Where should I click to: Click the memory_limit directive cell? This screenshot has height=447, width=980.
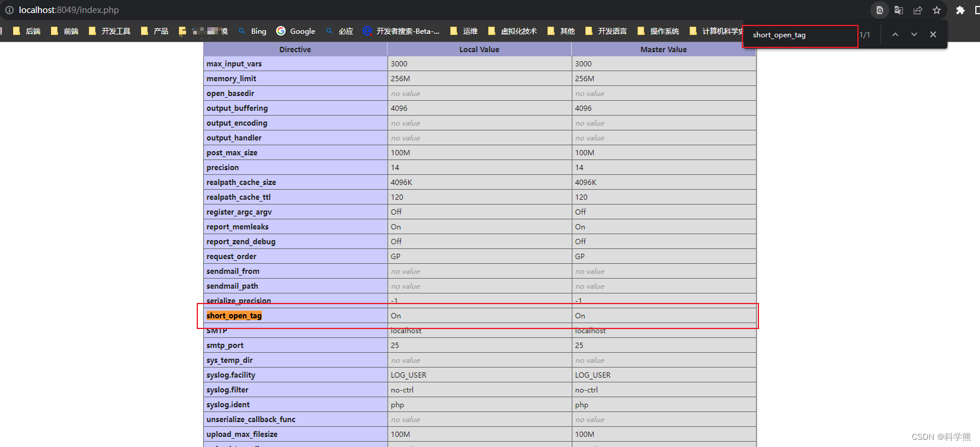(295, 78)
